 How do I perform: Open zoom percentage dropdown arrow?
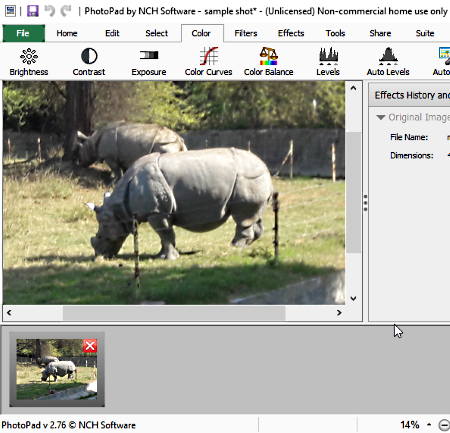(x=429, y=425)
